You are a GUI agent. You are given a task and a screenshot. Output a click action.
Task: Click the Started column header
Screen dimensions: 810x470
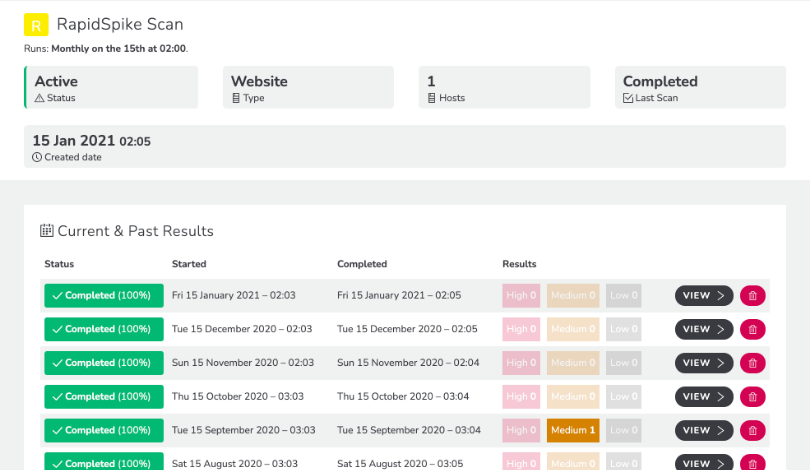(x=189, y=264)
